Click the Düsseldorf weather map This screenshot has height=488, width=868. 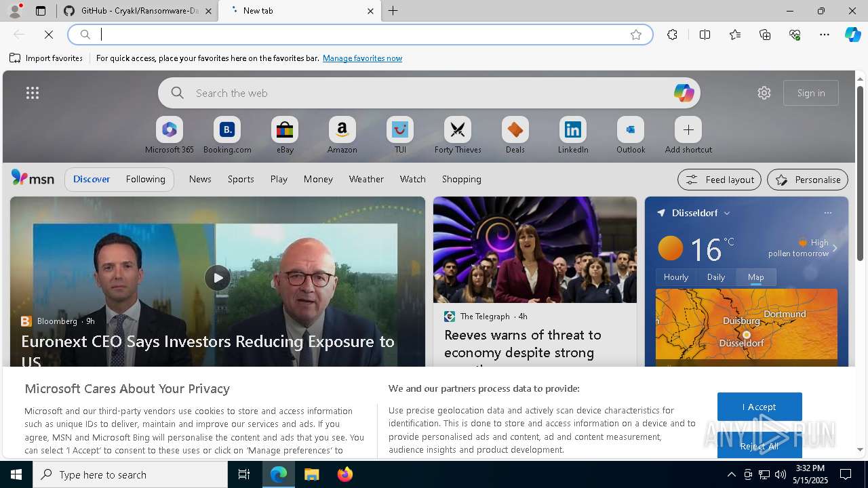[x=747, y=328]
